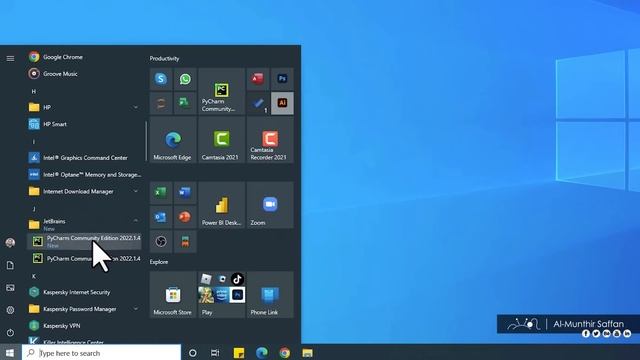This screenshot has height=360, width=640.
Task: Expand the HP folder chevron
Action: coord(136,107)
